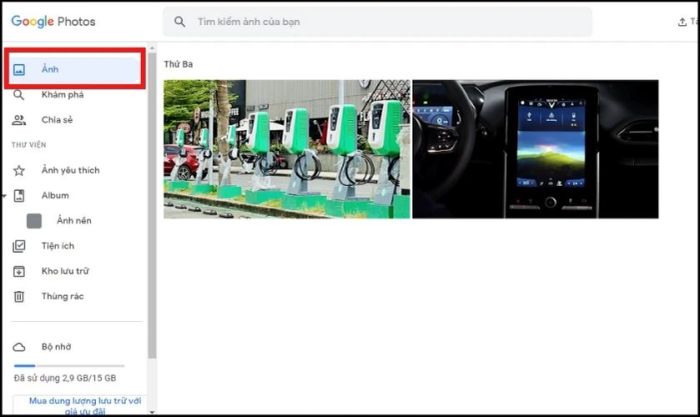Open Khám phá via magnifier icon
This screenshot has height=417, width=700.
19,95
